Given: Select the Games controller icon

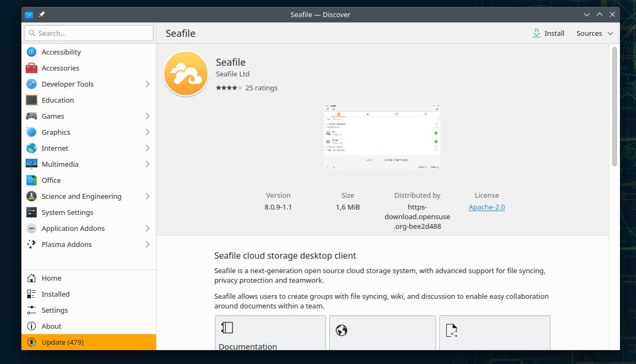Looking at the screenshot, I should click(x=32, y=116).
